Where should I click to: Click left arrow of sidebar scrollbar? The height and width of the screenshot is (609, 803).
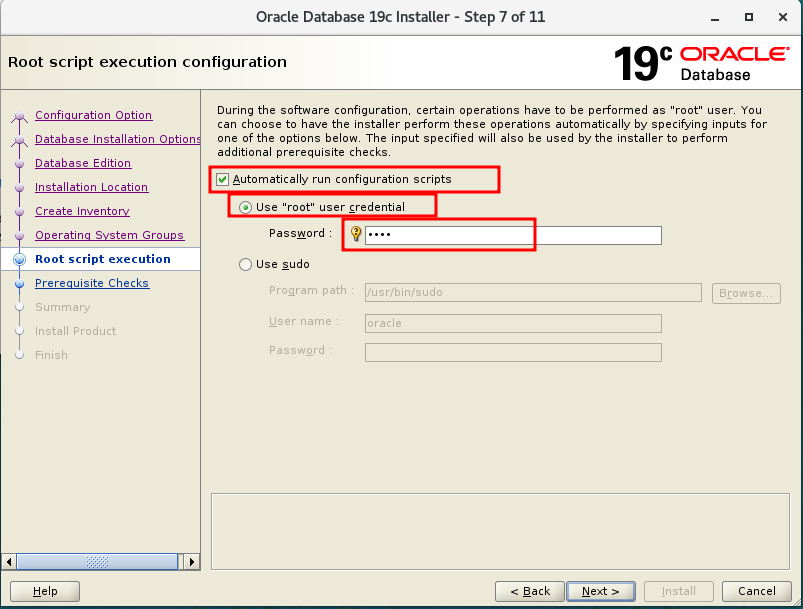pos(9,562)
